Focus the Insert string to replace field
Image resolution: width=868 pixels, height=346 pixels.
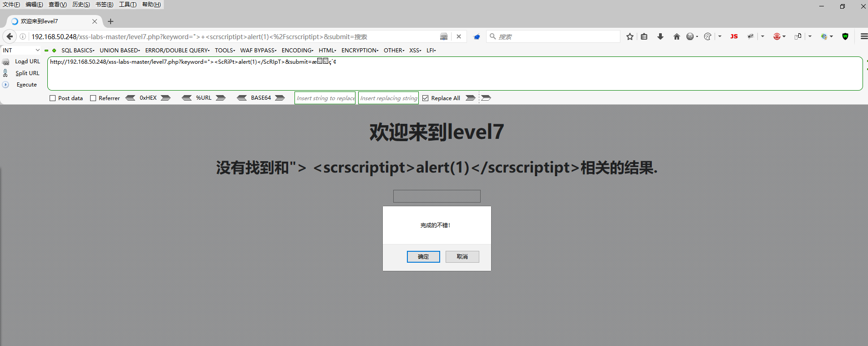click(325, 98)
